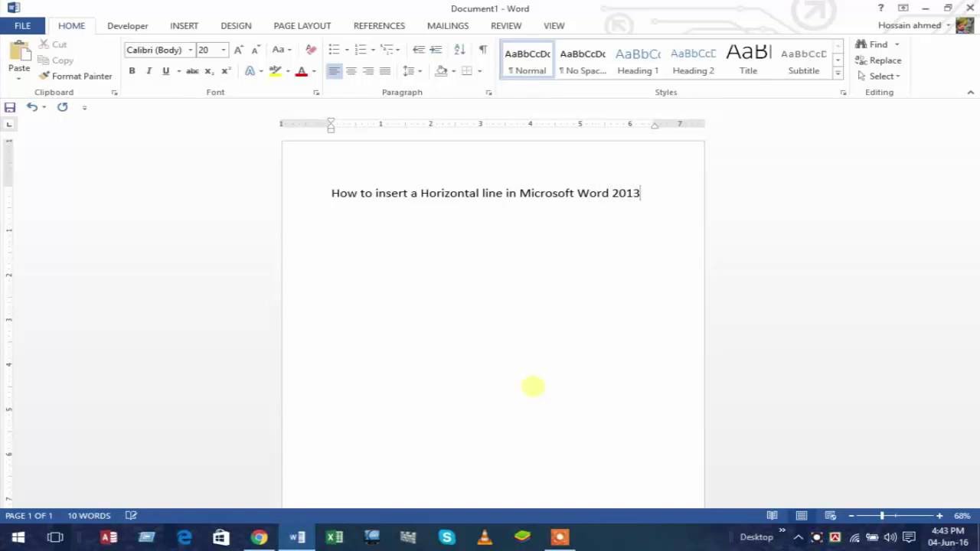This screenshot has width=980, height=551.
Task: Increase font size with Grow Font
Action: point(239,50)
